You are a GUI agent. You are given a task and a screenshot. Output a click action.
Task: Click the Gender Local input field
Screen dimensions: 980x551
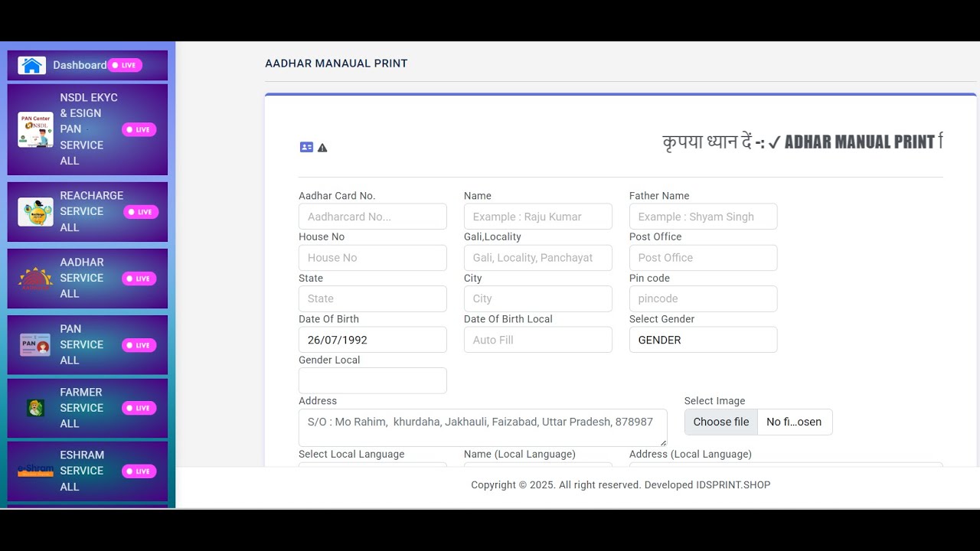373,380
